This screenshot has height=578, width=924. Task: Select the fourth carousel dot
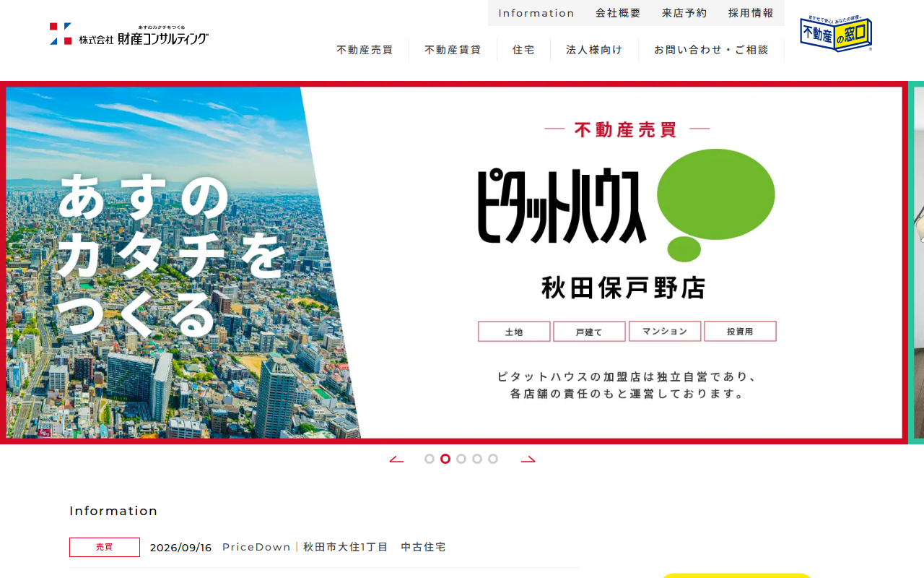(x=477, y=459)
